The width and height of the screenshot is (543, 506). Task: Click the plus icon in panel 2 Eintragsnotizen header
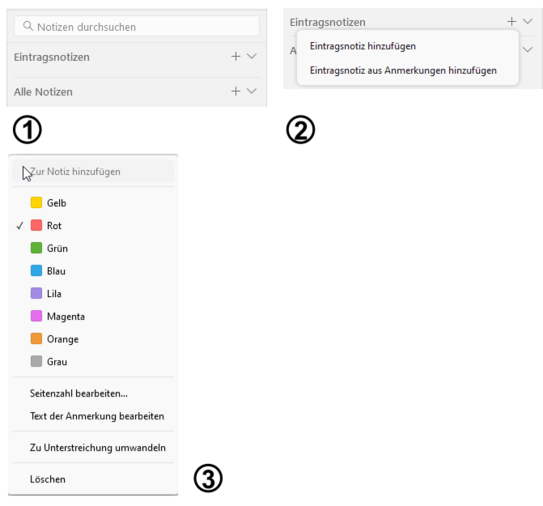511,21
